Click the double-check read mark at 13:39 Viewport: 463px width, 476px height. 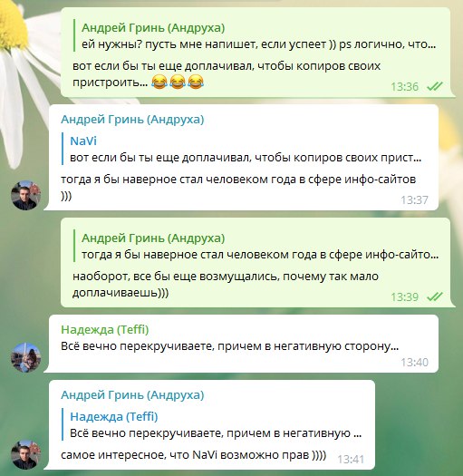435,296
